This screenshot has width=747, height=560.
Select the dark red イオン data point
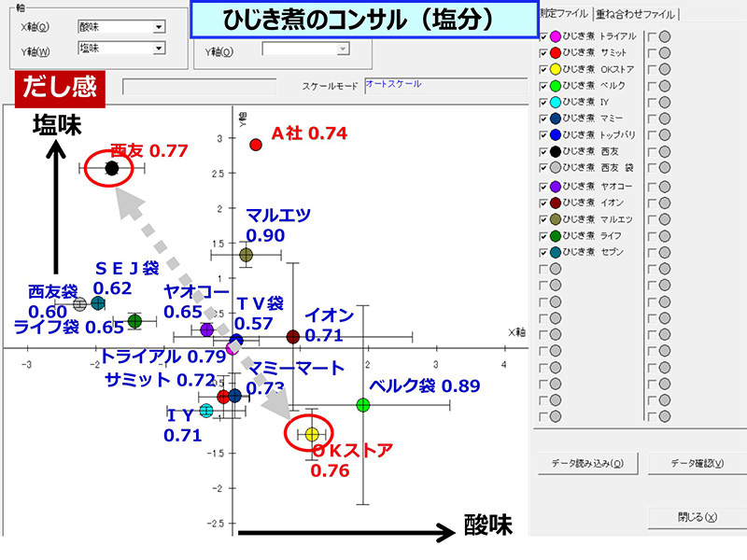point(293,337)
